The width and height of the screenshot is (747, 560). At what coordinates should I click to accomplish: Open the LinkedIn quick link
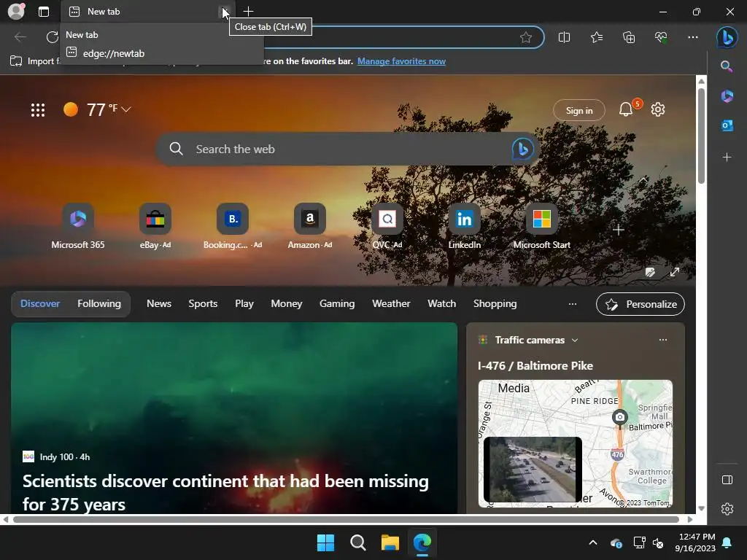[x=465, y=227]
